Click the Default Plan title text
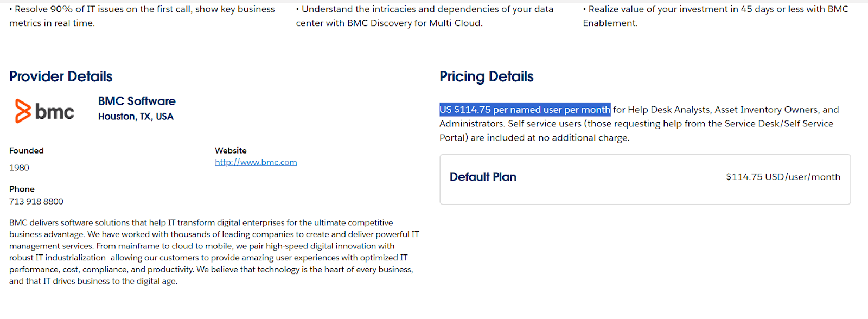The height and width of the screenshot is (319, 868). [x=483, y=177]
